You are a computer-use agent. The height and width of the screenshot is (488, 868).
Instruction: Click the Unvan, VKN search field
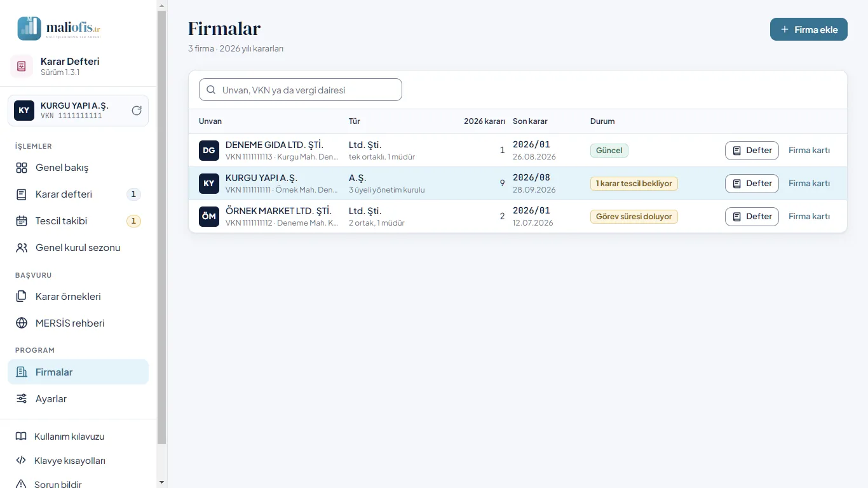tap(301, 90)
